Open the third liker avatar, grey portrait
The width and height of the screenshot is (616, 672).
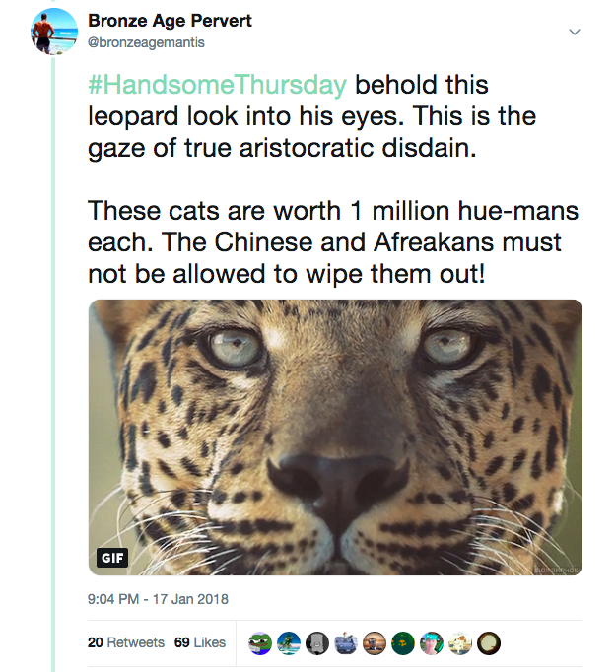coord(318,642)
